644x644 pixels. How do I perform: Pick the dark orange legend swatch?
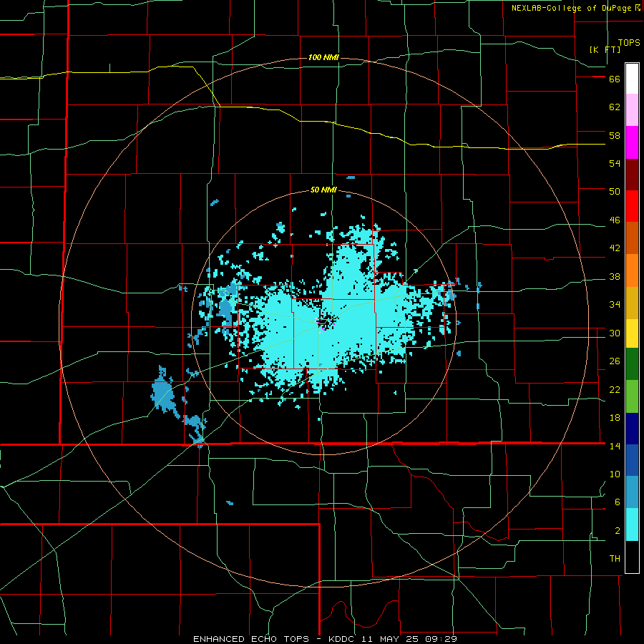coord(632,238)
